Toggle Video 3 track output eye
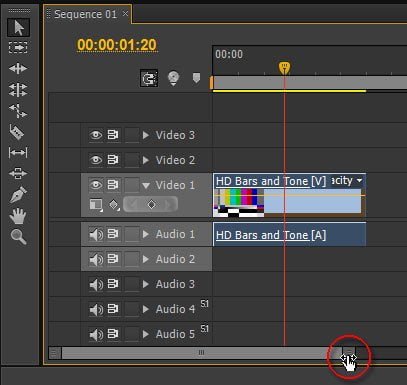 point(96,135)
